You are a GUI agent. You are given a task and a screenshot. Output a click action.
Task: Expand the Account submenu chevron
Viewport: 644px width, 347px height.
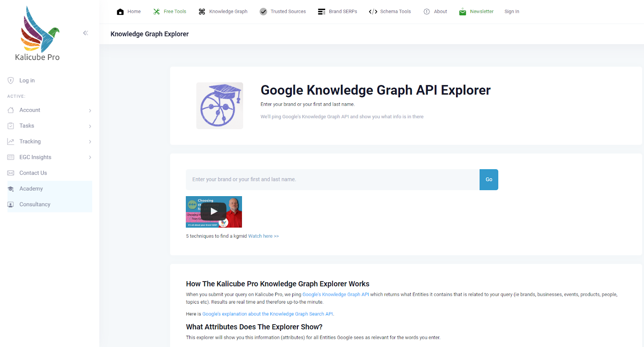coord(90,111)
